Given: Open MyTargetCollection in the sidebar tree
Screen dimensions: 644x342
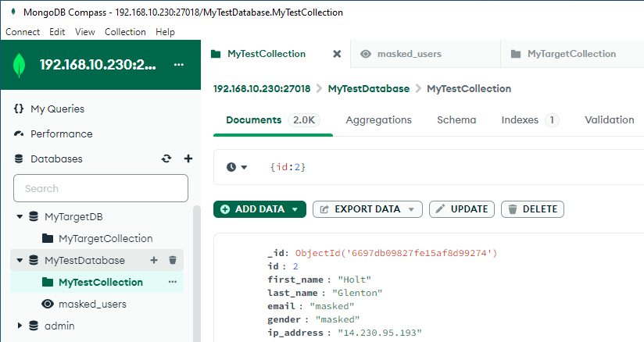Looking at the screenshot, I should pos(106,238).
